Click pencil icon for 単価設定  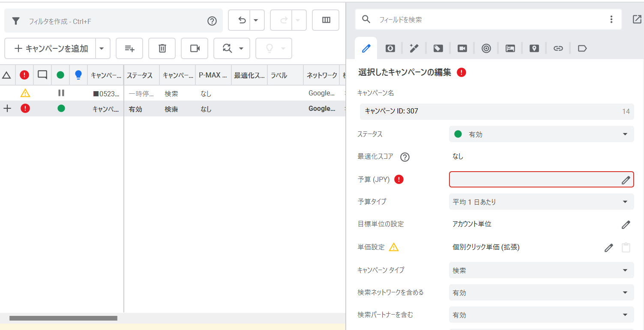pyautogui.click(x=608, y=247)
